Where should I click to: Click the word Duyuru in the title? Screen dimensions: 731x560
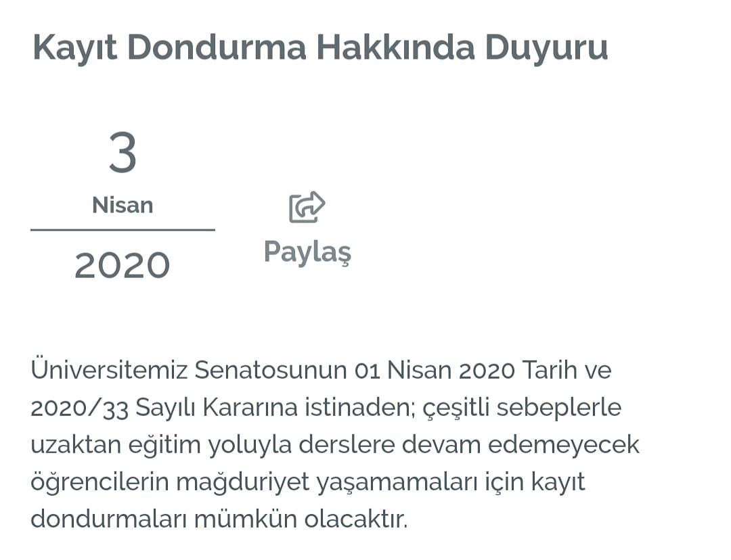(x=546, y=47)
